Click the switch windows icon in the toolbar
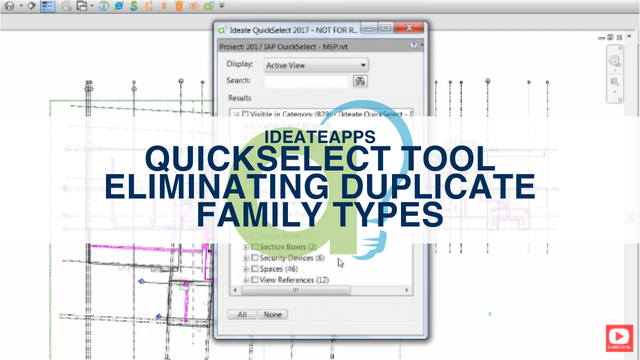 (x=82, y=6)
